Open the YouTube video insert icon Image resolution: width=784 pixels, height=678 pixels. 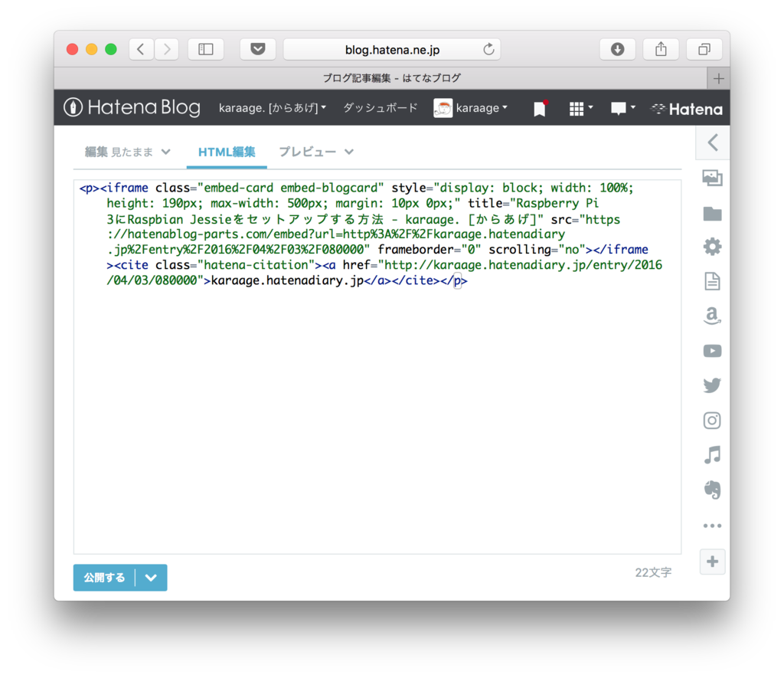pyautogui.click(x=713, y=351)
